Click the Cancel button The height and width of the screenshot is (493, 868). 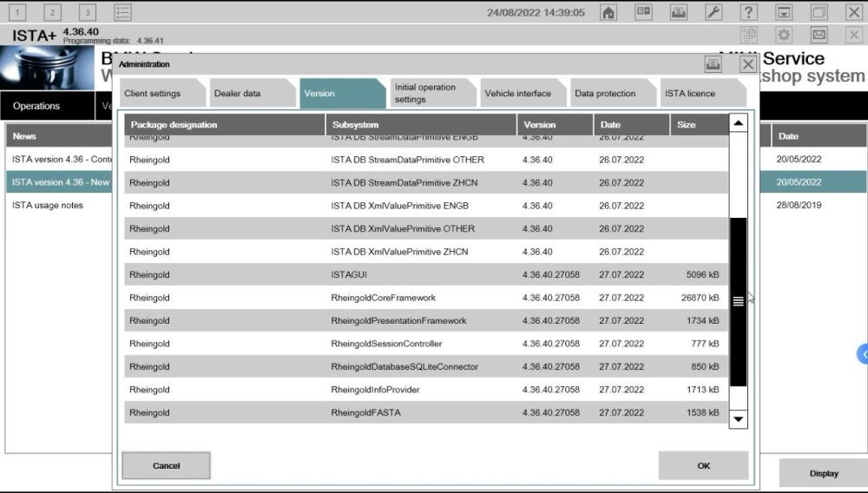pyautogui.click(x=166, y=465)
